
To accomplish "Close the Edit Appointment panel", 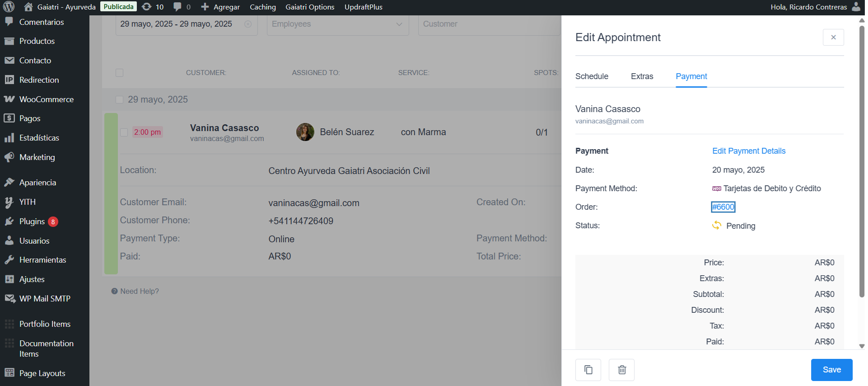I will 833,38.
